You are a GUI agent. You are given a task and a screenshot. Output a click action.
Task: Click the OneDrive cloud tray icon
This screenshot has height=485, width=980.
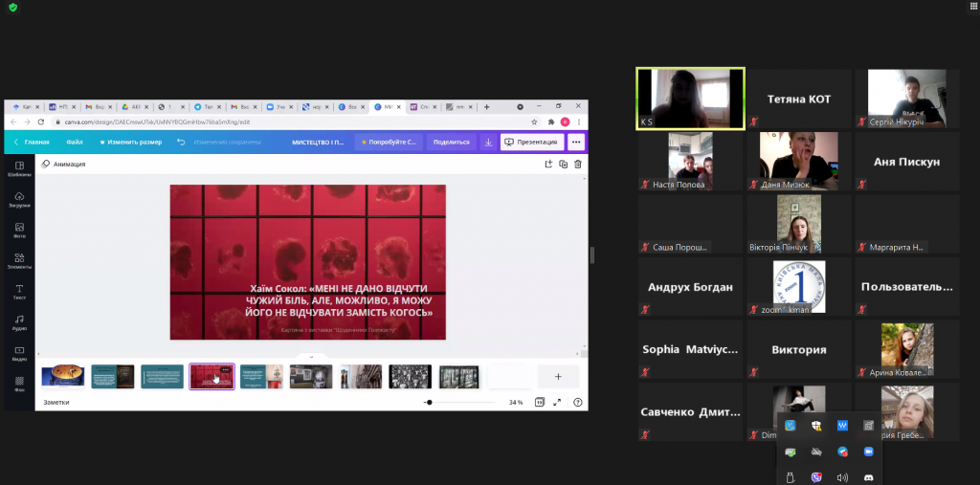click(816, 452)
